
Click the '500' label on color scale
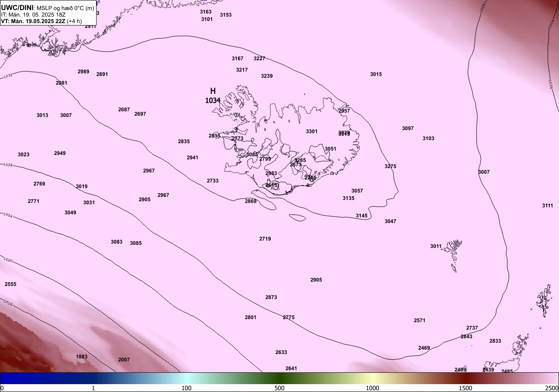[279, 388]
